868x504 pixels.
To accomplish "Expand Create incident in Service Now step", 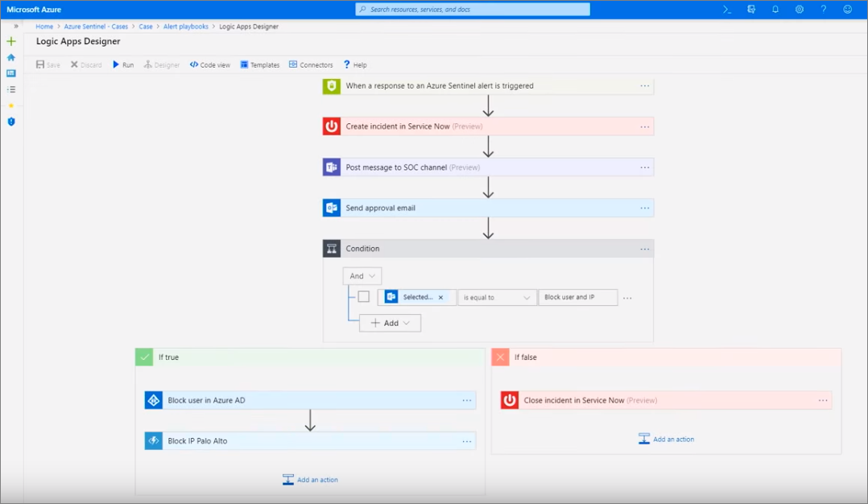I will tap(488, 126).
